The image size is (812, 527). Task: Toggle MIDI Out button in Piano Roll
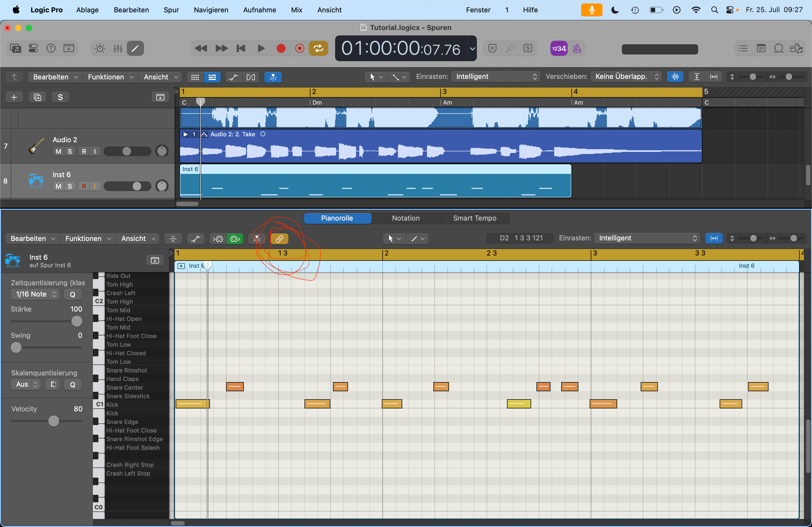[235, 239]
